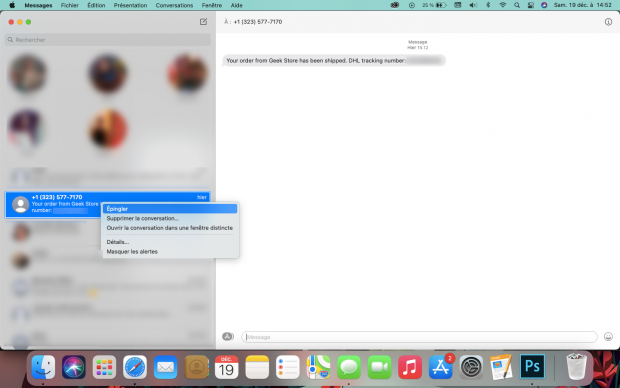Open Music from the Dock

click(x=410, y=367)
